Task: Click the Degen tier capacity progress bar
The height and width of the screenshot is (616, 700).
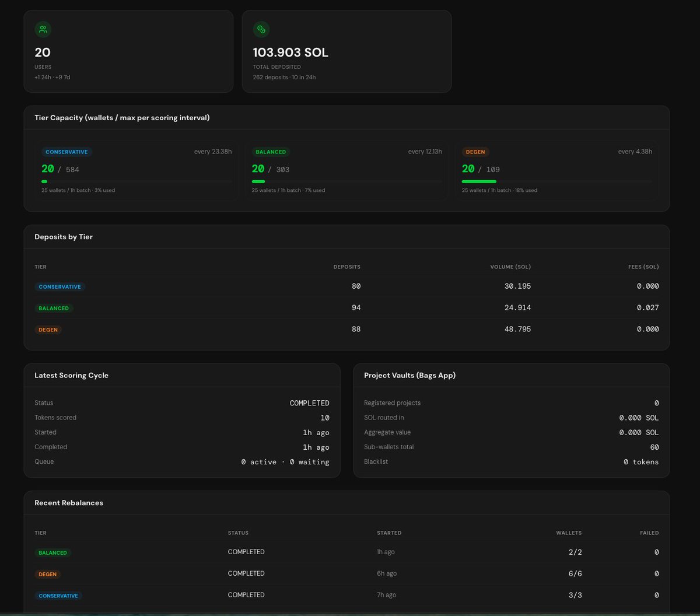Action: (x=557, y=181)
